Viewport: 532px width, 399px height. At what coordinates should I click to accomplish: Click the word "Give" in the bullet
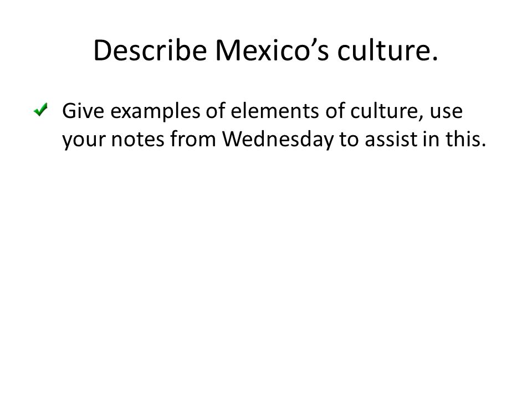coord(83,111)
